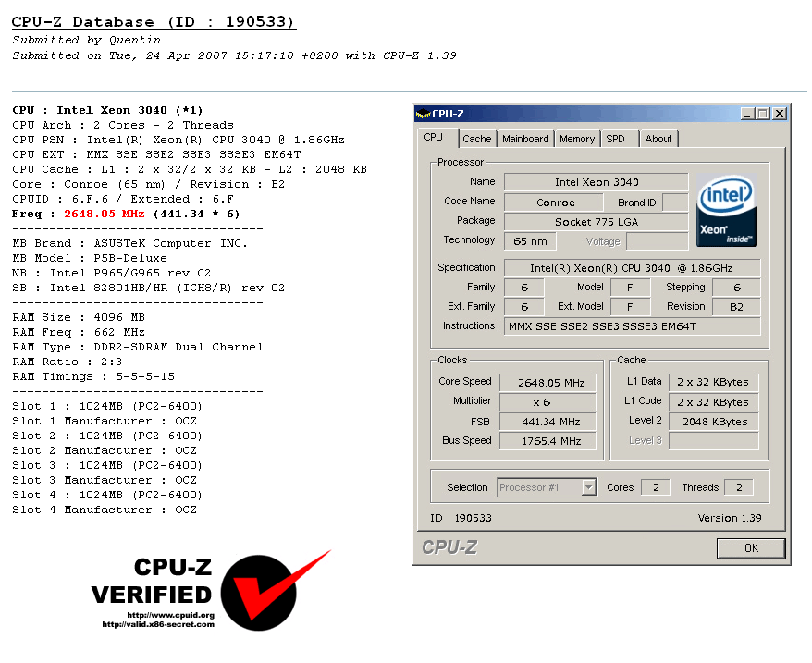Click the 'CPU Cache' line in the listing
The height and width of the screenshot is (663, 812).
point(190,169)
